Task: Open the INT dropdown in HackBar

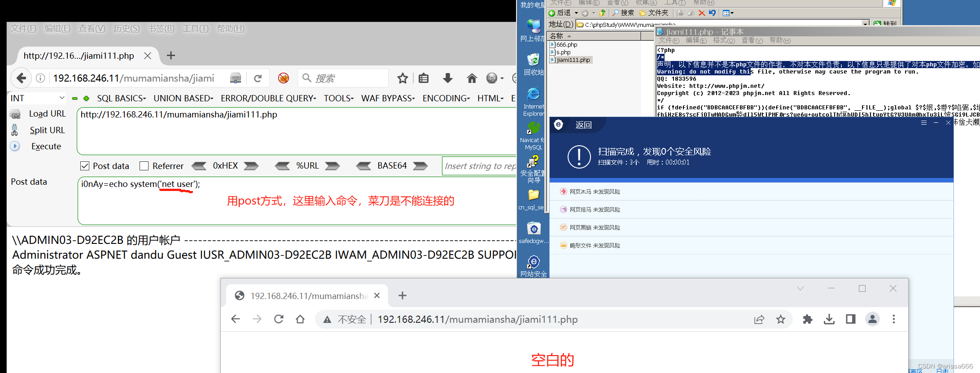Action: (38, 98)
